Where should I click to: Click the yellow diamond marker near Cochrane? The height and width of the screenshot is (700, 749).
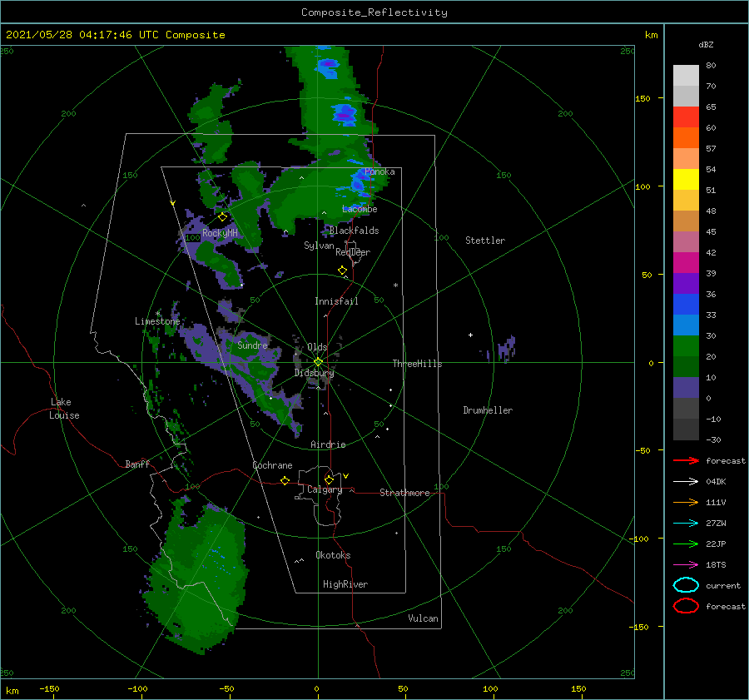tap(285, 480)
